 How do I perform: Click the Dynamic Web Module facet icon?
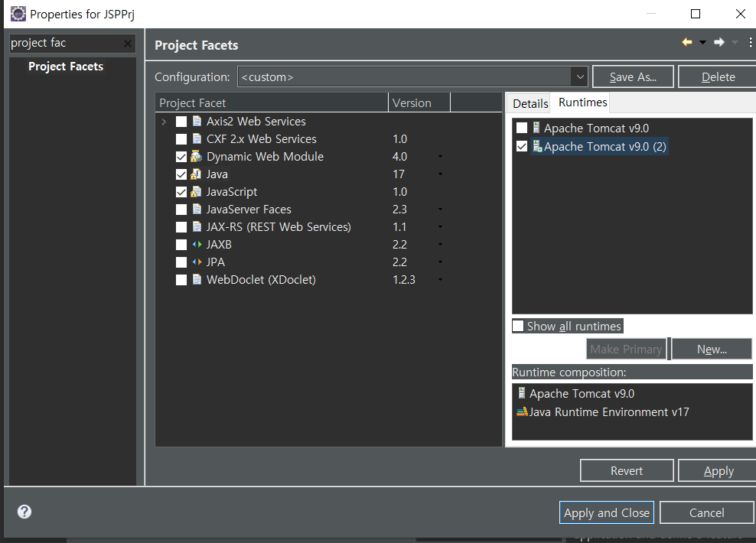(196, 156)
